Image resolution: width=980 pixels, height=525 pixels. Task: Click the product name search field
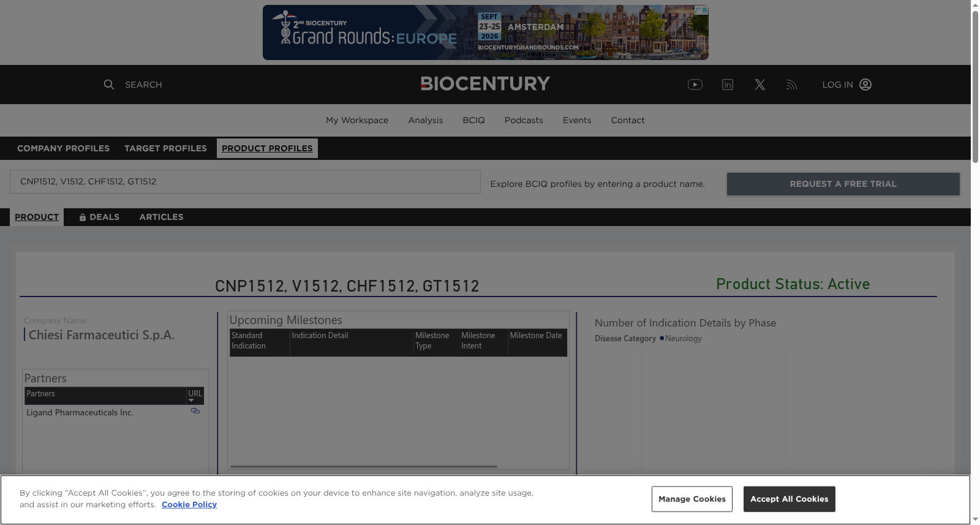245,182
